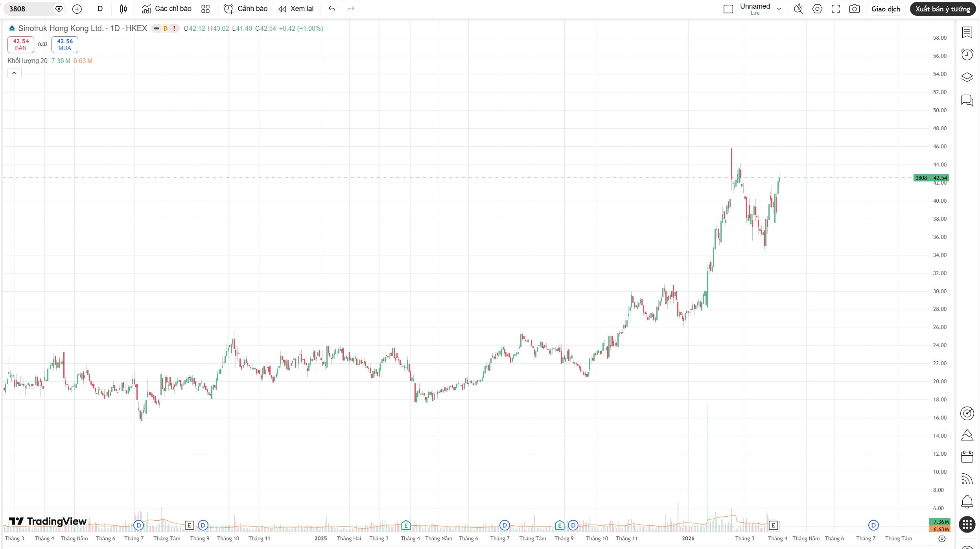Open the object tree layers icon
The image size is (980, 549).
click(x=967, y=77)
